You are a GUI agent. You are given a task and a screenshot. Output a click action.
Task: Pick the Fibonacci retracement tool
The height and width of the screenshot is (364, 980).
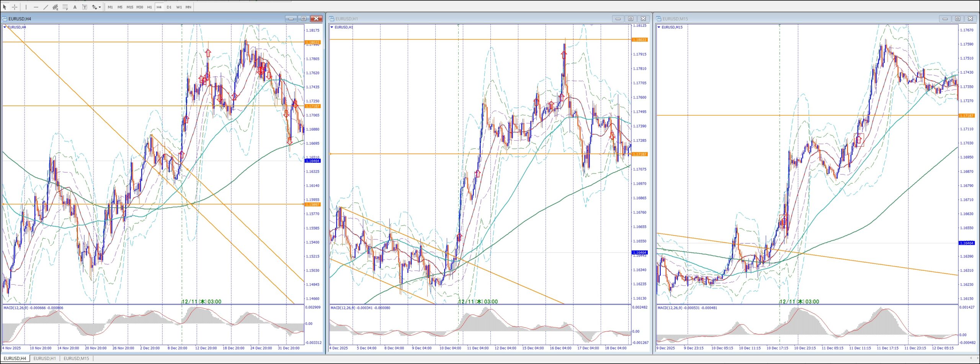[x=65, y=7]
